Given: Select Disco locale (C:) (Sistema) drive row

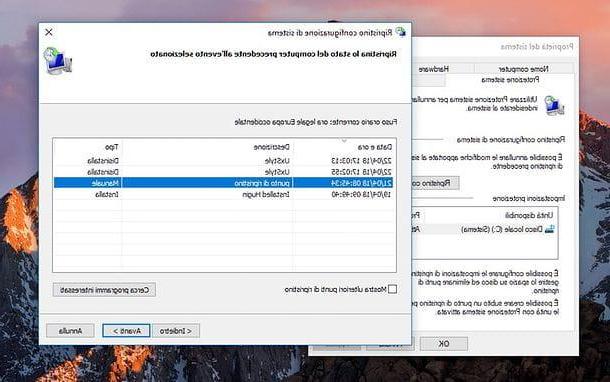Looking at the screenshot, I should (484, 230).
